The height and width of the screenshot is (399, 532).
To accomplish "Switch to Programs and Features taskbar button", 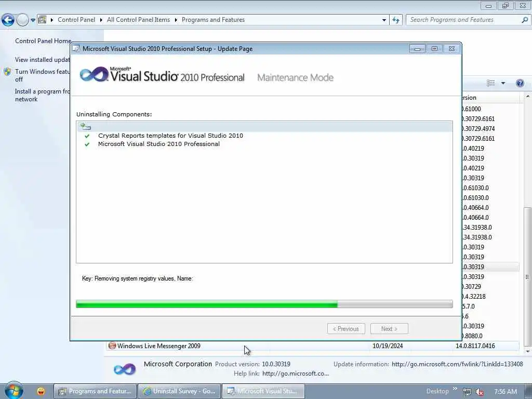I will tap(95, 391).
